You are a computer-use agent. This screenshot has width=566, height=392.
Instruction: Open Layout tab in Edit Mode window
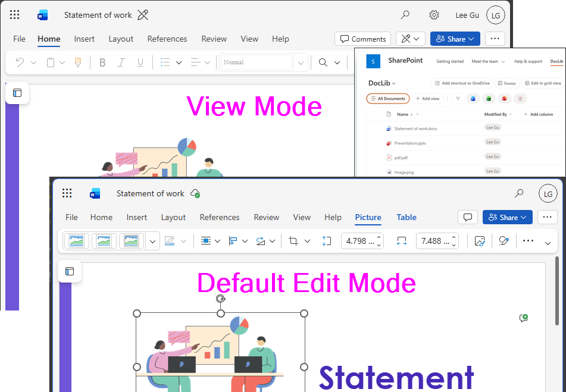click(173, 217)
